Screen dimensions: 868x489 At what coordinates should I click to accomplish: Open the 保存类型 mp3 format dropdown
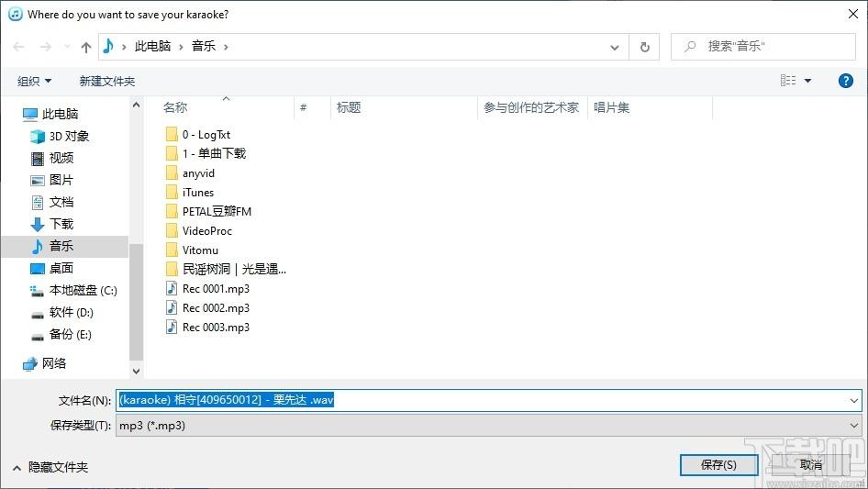tap(488, 426)
